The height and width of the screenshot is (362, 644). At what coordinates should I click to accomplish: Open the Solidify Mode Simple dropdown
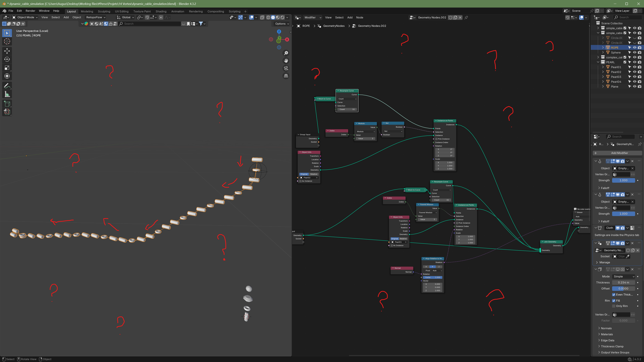click(x=624, y=276)
